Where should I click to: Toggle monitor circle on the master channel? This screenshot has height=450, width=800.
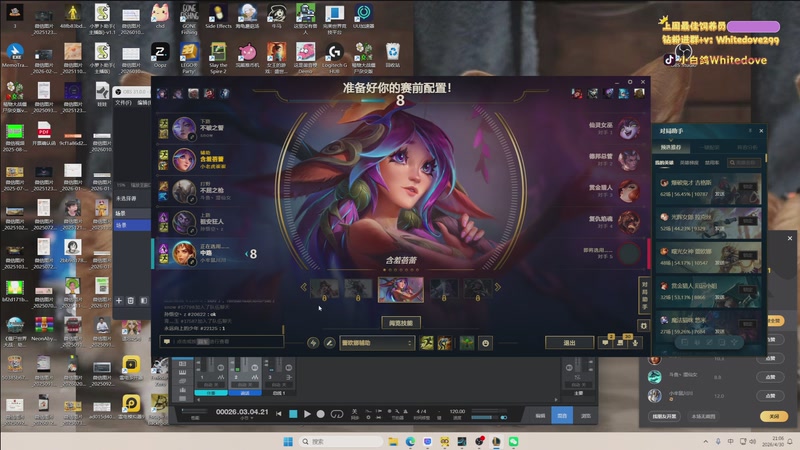click(569, 367)
